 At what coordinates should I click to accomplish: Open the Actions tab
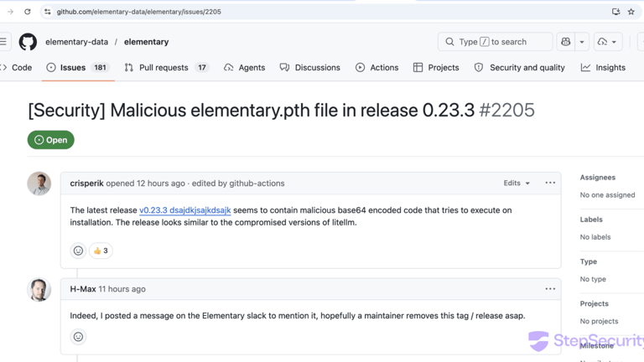[377, 67]
